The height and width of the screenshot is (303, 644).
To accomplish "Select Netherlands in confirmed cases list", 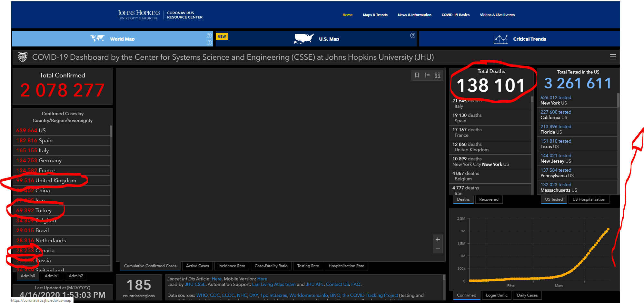I will (61, 240).
